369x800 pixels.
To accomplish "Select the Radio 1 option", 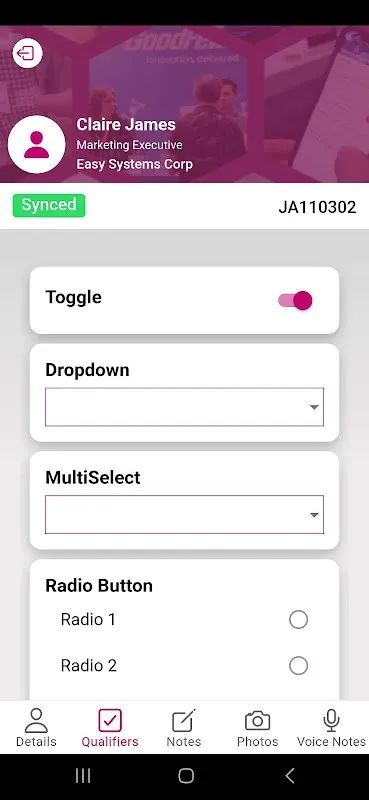I will click(x=298, y=620).
